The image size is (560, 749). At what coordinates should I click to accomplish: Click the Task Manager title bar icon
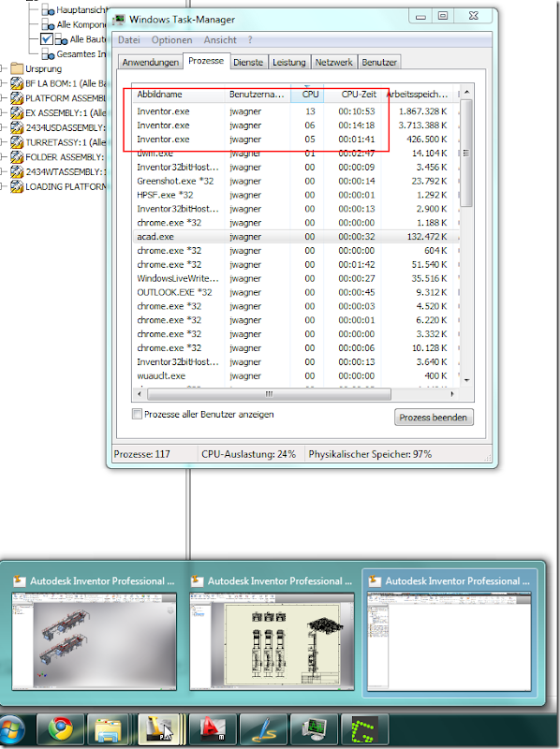(119, 20)
